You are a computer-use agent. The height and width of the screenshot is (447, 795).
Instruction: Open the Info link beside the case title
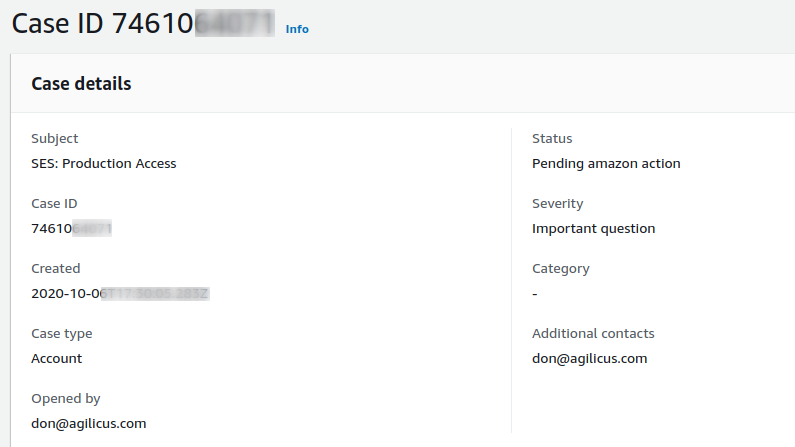pyautogui.click(x=297, y=29)
